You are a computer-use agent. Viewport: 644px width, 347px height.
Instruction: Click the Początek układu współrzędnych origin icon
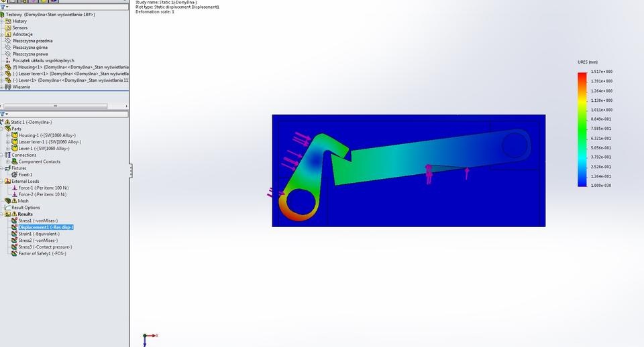click(8, 60)
